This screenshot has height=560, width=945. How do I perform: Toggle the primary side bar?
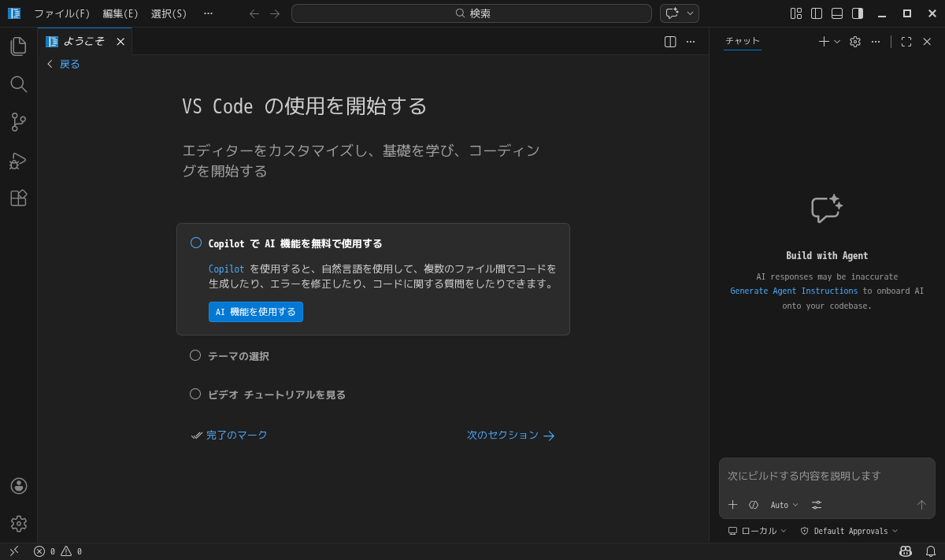(817, 13)
